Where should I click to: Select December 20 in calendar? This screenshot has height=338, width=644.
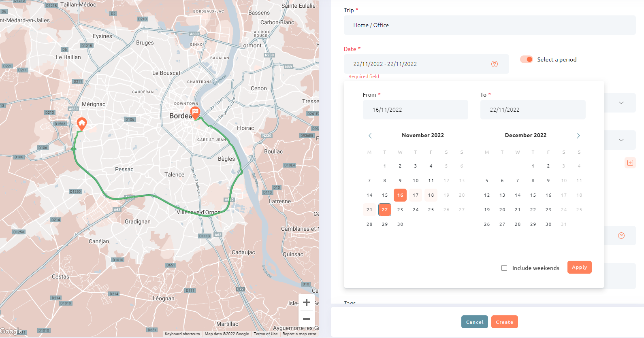pos(502,210)
